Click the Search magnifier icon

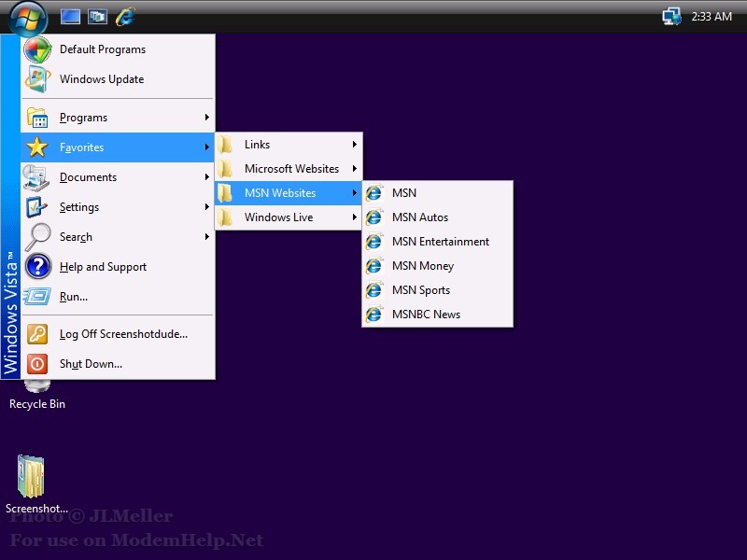[x=37, y=237]
